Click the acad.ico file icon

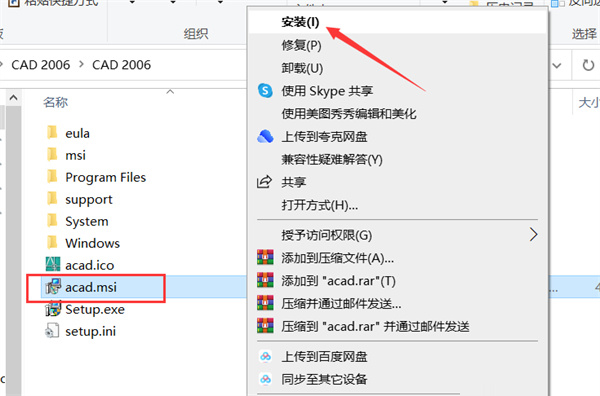click(x=53, y=264)
